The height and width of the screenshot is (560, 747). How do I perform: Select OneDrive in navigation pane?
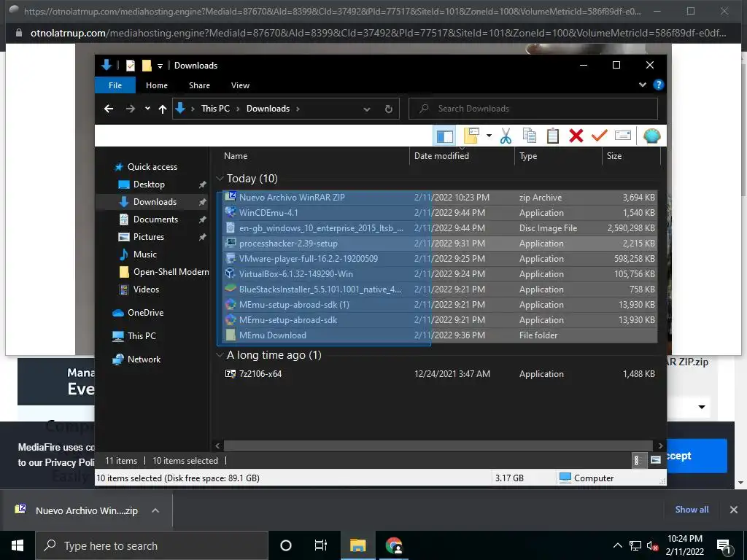(145, 312)
